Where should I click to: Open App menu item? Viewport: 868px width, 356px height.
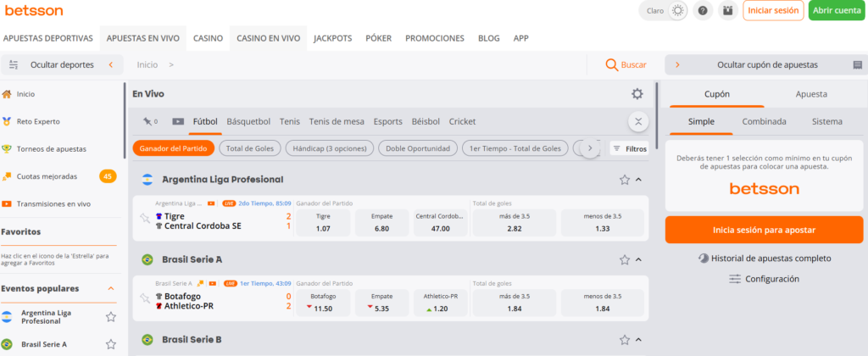(x=521, y=38)
